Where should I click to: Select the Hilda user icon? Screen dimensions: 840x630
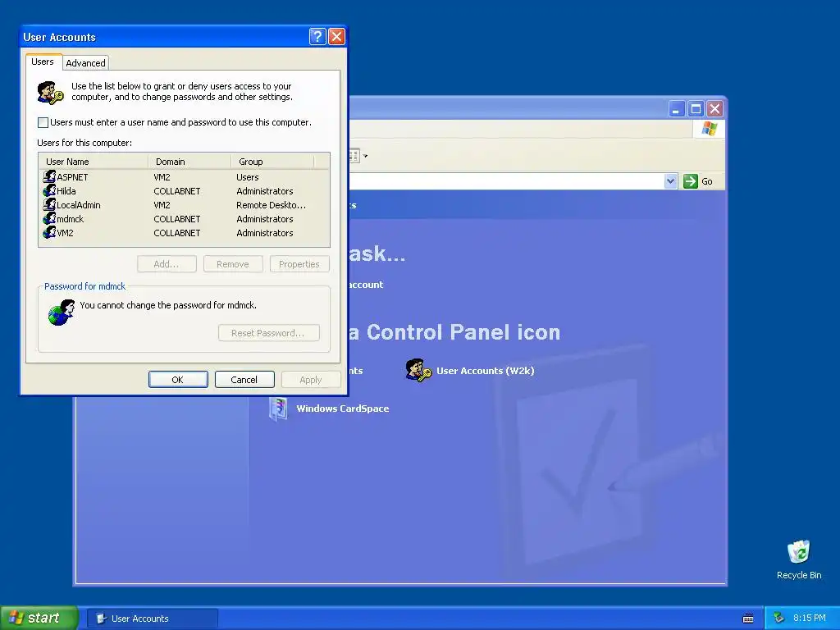[x=49, y=190]
